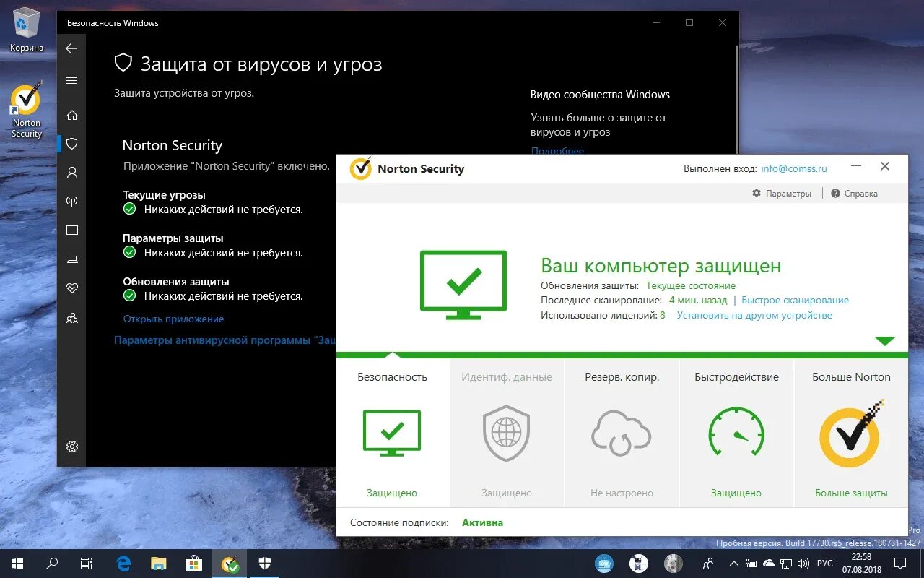Select the Идентиф. данные tab

pos(507,377)
